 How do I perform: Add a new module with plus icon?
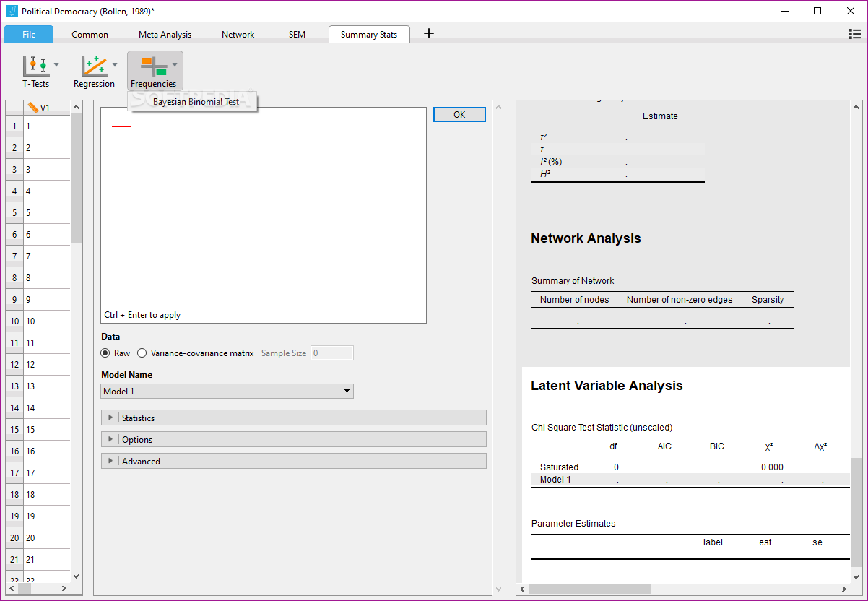tap(429, 33)
